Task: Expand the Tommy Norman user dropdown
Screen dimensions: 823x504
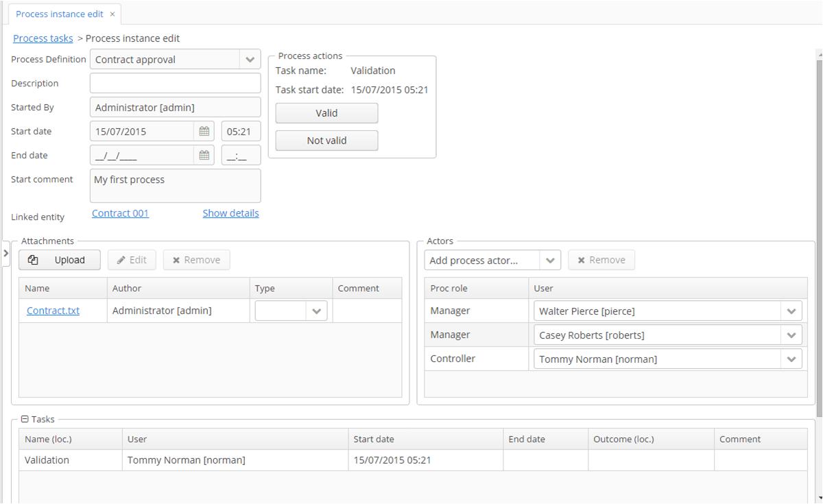Action: [791, 359]
